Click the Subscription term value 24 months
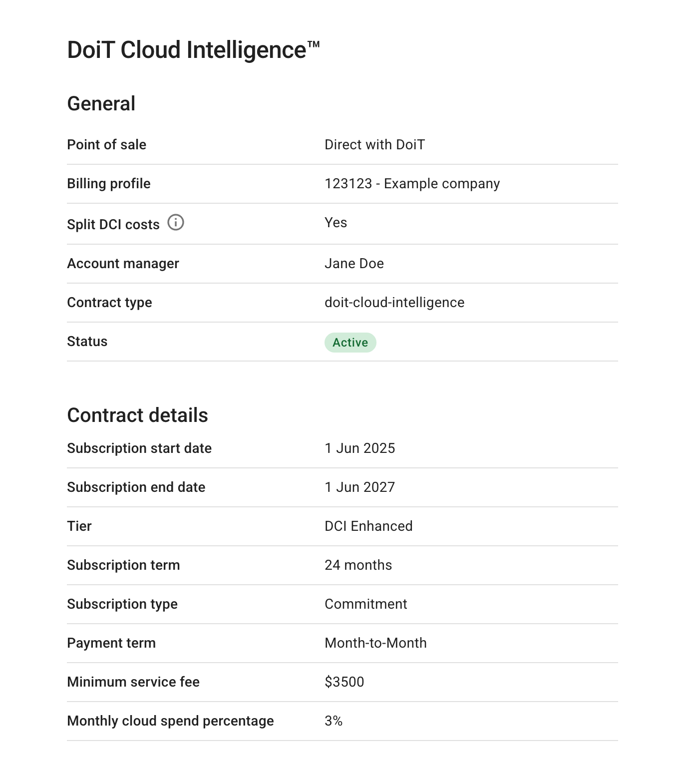 pos(358,565)
